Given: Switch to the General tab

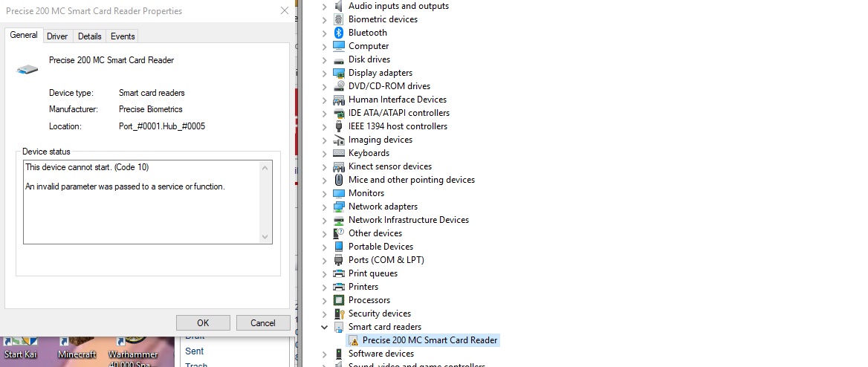Looking at the screenshot, I should point(24,35).
